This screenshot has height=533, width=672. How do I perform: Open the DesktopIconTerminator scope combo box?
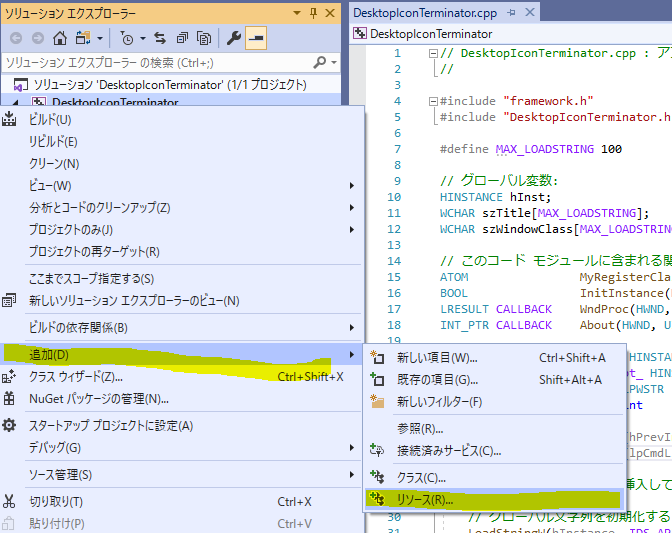tap(512, 33)
